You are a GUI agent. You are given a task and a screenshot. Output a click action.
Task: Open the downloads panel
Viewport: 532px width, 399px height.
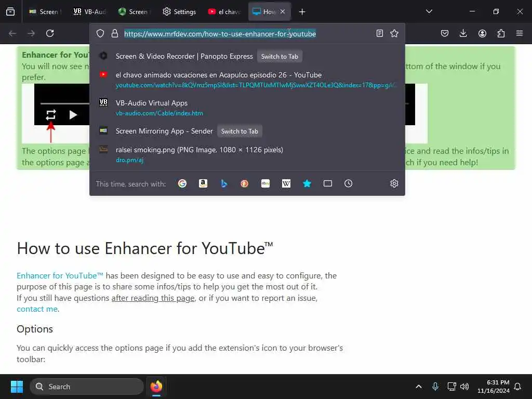(x=463, y=33)
